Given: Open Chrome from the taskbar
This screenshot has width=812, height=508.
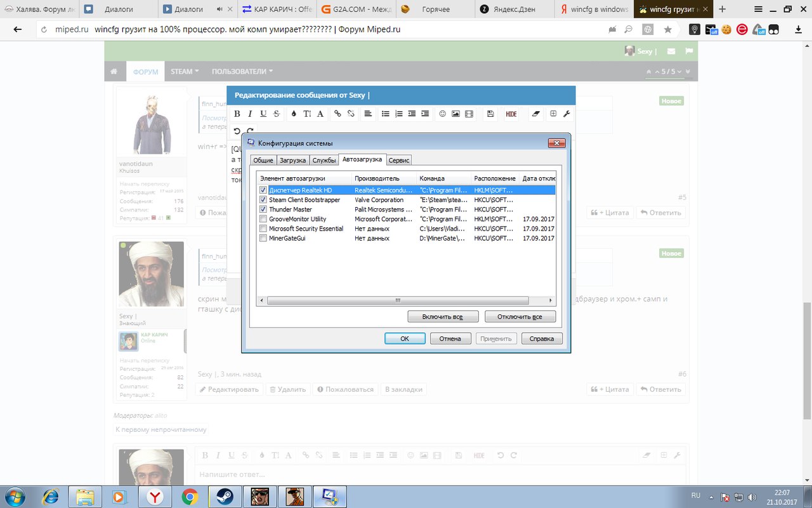Looking at the screenshot, I should (x=189, y=496).
